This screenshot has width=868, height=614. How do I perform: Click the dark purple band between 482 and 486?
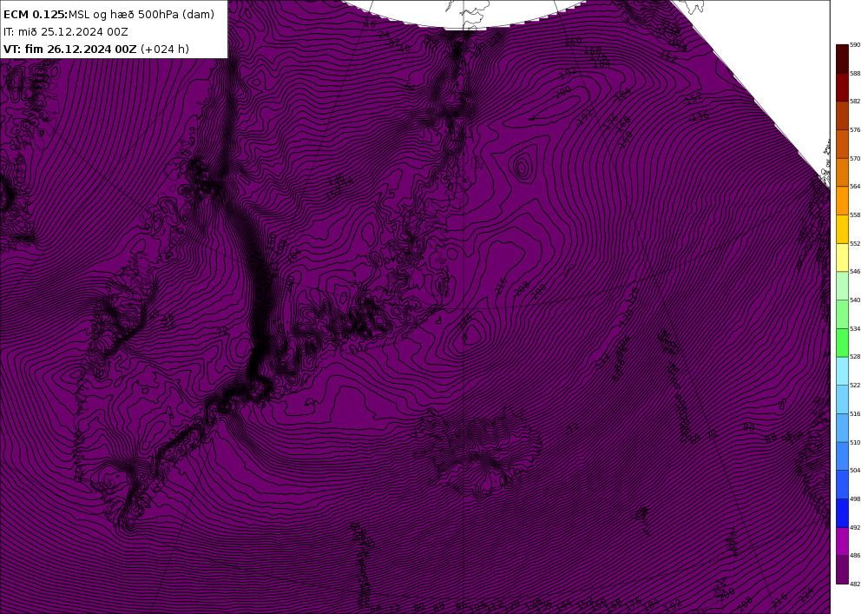pyautogui.click(x=842, y=570)
